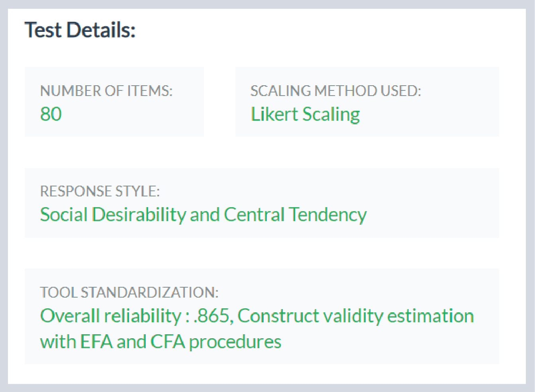The image size is (535, 392).
Task: Click the Number of Items card
Action: click(x=114, y=102)
